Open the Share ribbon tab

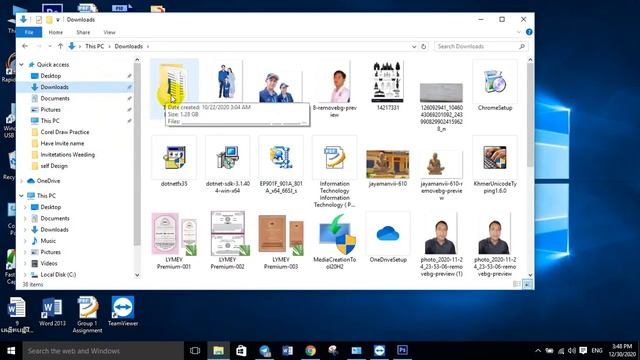[83, 32]
